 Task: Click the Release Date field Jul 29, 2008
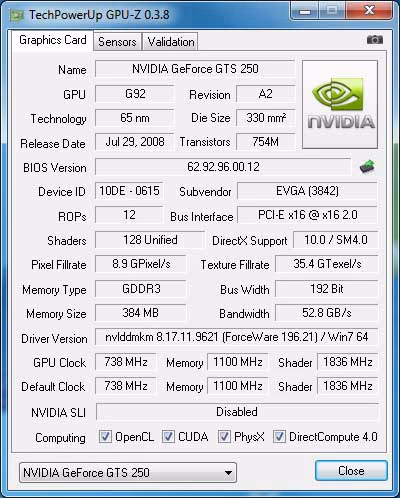click(x=135, y=142)
